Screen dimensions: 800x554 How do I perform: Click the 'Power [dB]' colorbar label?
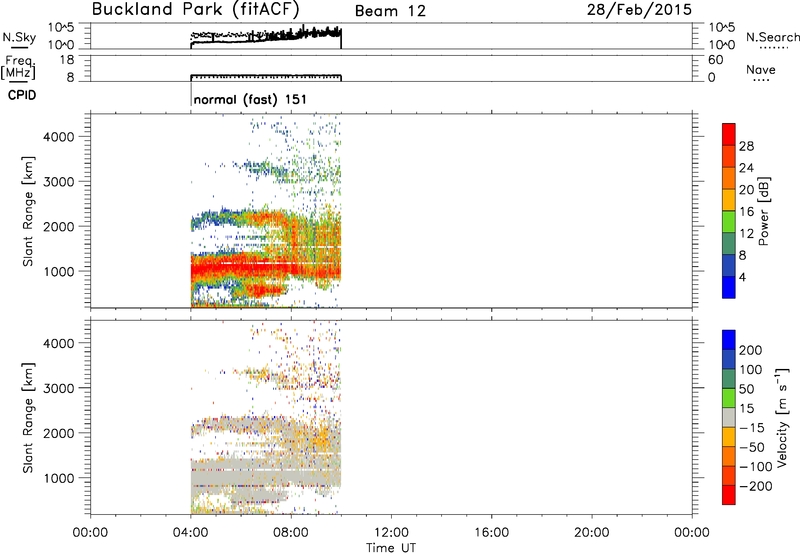tap(763, 211)
